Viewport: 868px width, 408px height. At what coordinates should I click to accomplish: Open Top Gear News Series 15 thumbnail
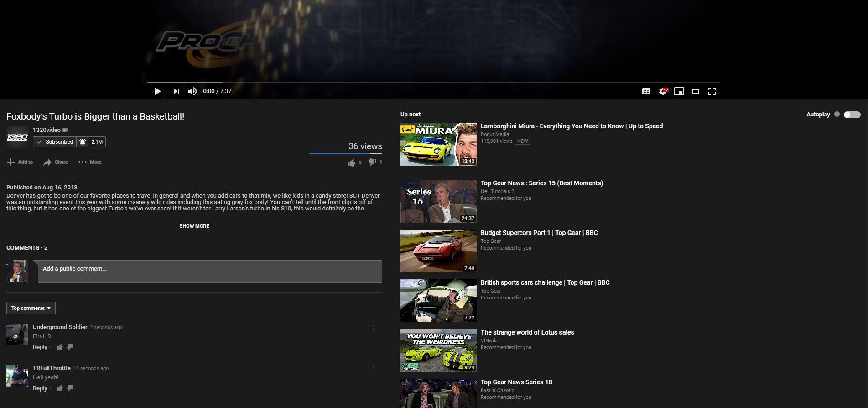(x=439, y=201)
